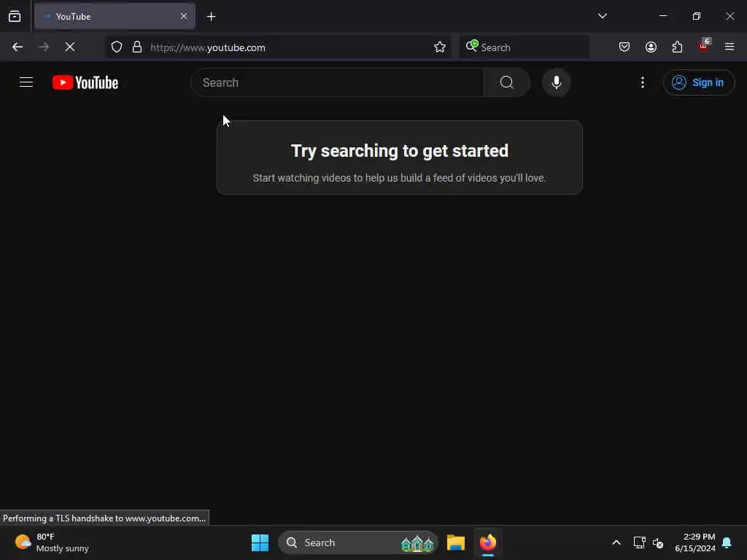
Task: Click the address bar URL
Action: 208,47
